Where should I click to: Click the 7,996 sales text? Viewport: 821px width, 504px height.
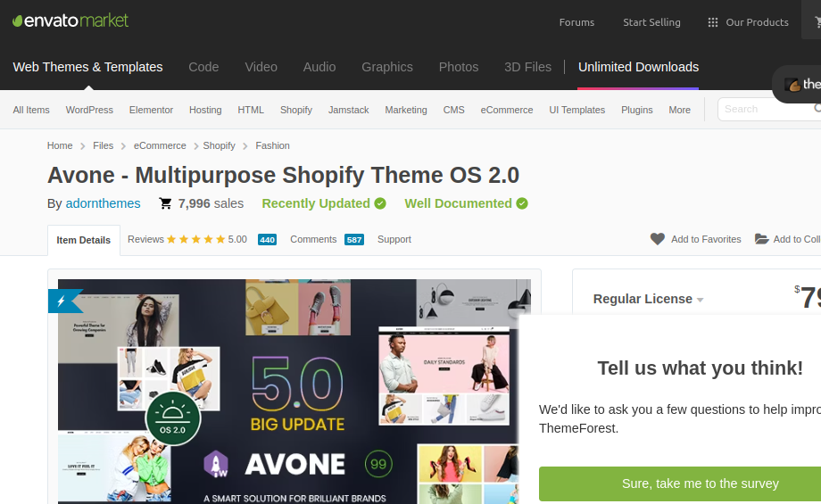tap(211, 203)
